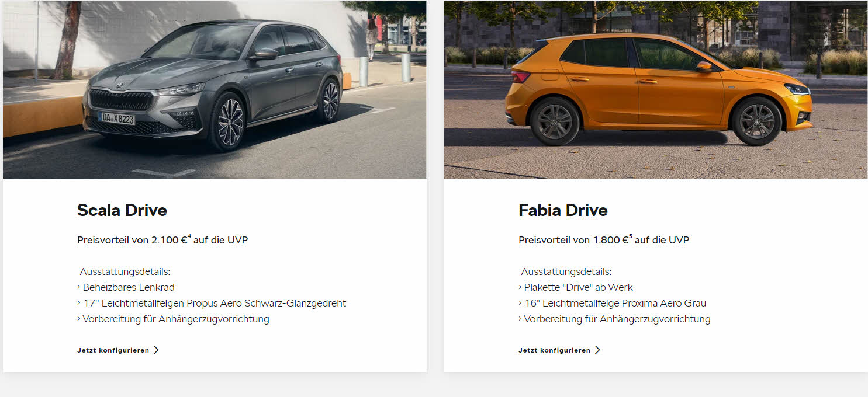Click the chevron bullet before 17" Leichtmetallfelgen
This screenshot has height=397, width=868.
pyautogui.click(x=79, y=303)
